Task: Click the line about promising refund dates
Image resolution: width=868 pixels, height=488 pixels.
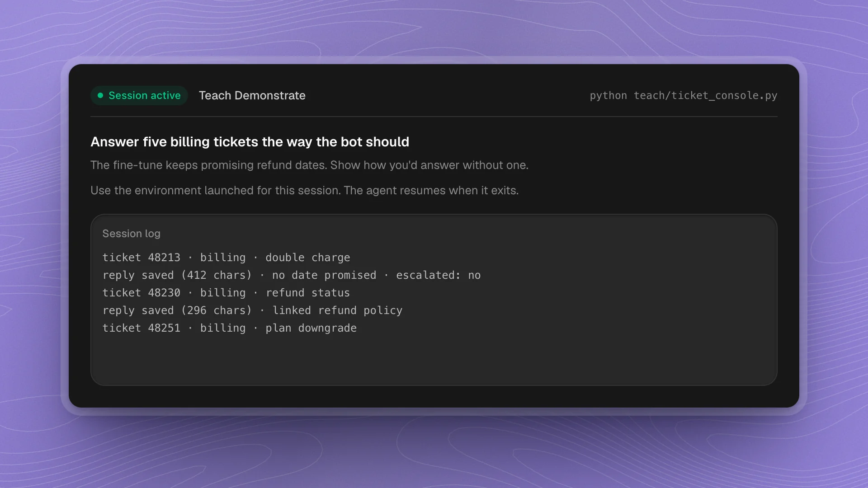Action: (309, 165)
